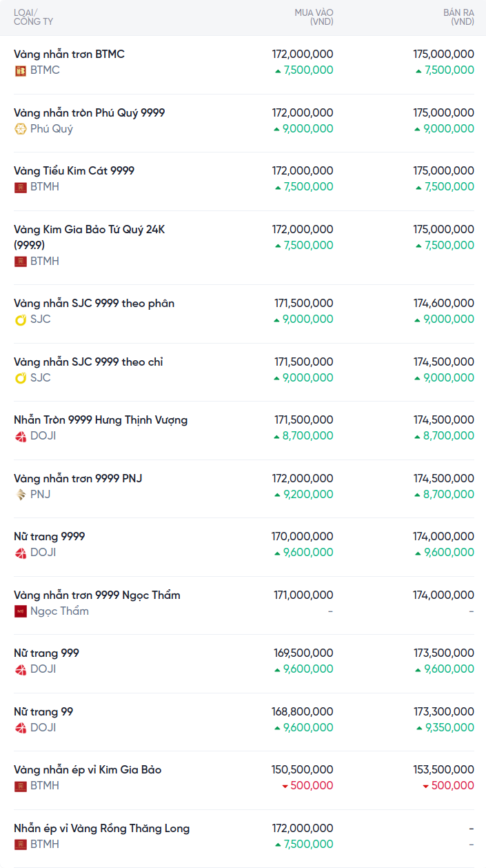Image resolution: width=486 pixels, height=868 pixels.
Task: Click DOJI logo under Hưng Thịnh Vượng
Action: 21,436
